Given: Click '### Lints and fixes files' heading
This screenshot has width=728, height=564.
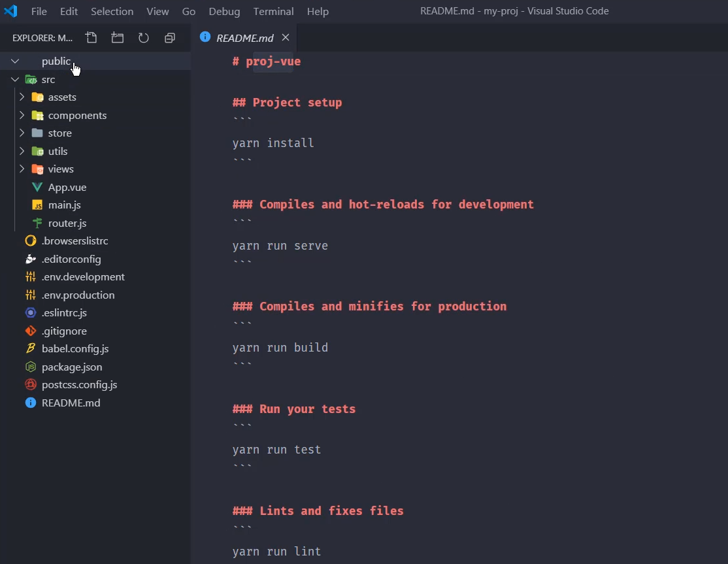Looking at the screenshot, I should pyautogui.click(x=318, y=511).
